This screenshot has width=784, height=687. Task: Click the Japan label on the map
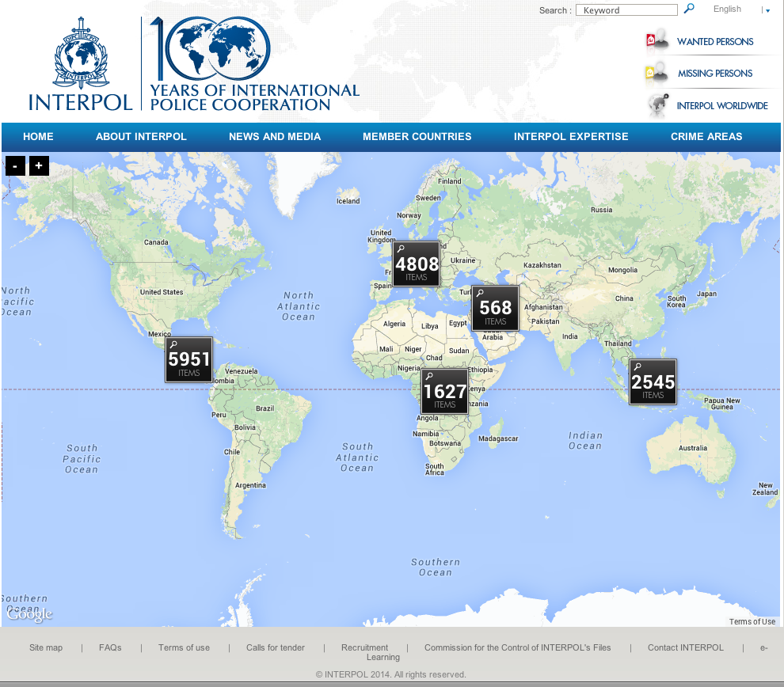point(706,294)
